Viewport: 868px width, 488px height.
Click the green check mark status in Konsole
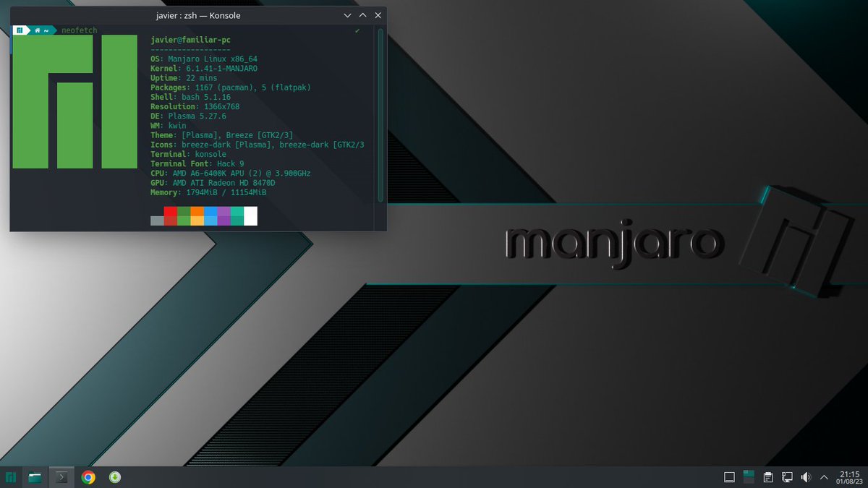[x=357, y=30]
